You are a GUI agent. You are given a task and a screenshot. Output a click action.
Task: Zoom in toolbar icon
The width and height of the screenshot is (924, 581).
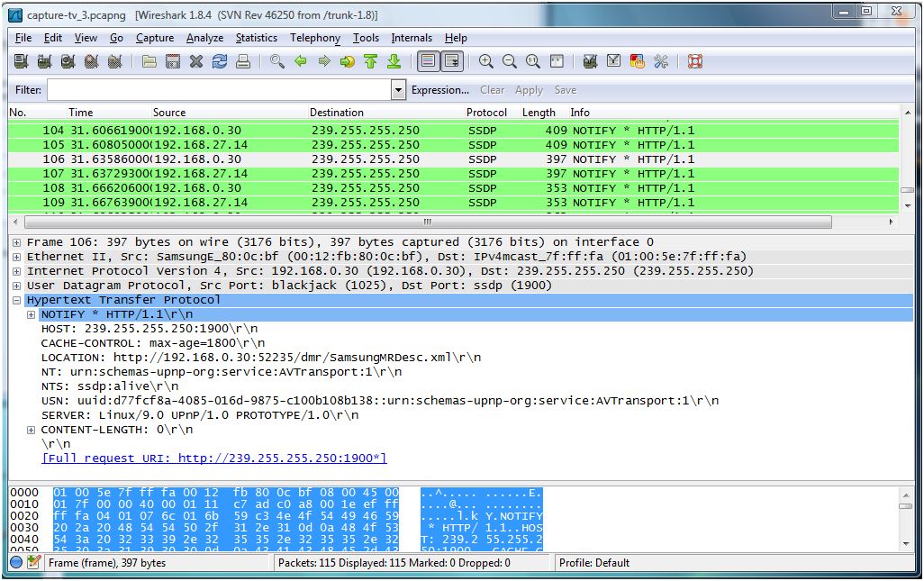tap(486, 61)
